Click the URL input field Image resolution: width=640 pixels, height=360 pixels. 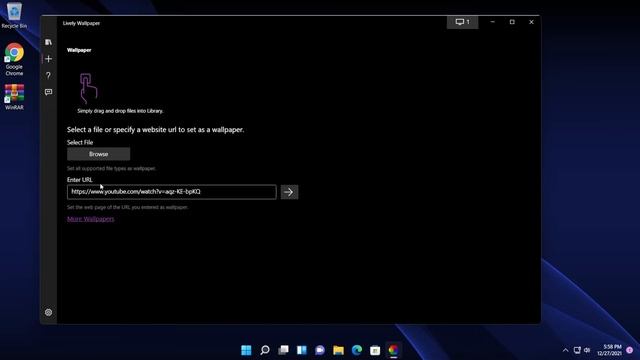pos(171,192)
